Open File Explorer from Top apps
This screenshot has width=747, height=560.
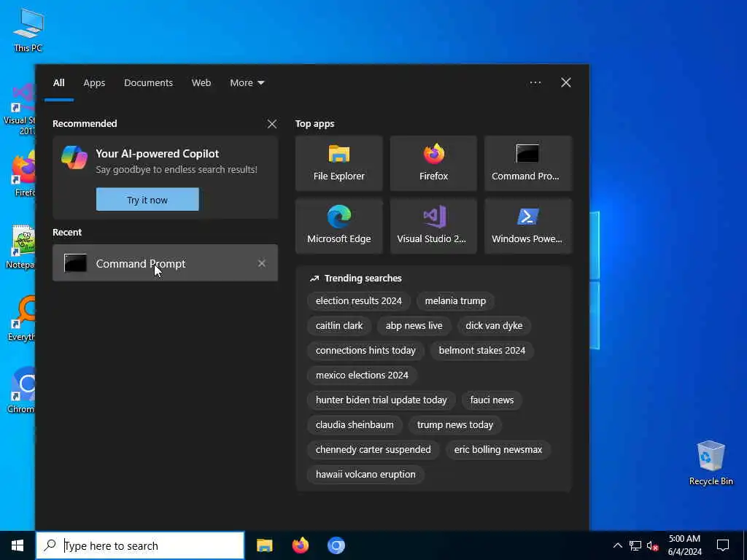click(338, 163)
